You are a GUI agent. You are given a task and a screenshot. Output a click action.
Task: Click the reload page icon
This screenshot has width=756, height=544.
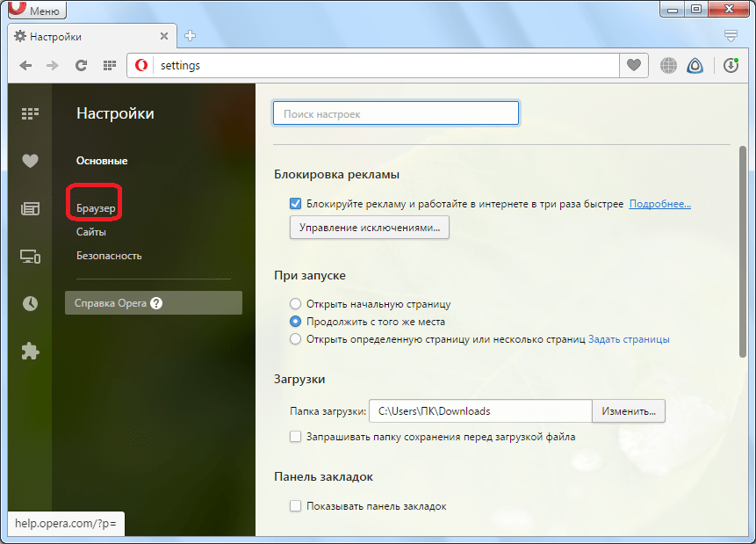click(81, 65)
